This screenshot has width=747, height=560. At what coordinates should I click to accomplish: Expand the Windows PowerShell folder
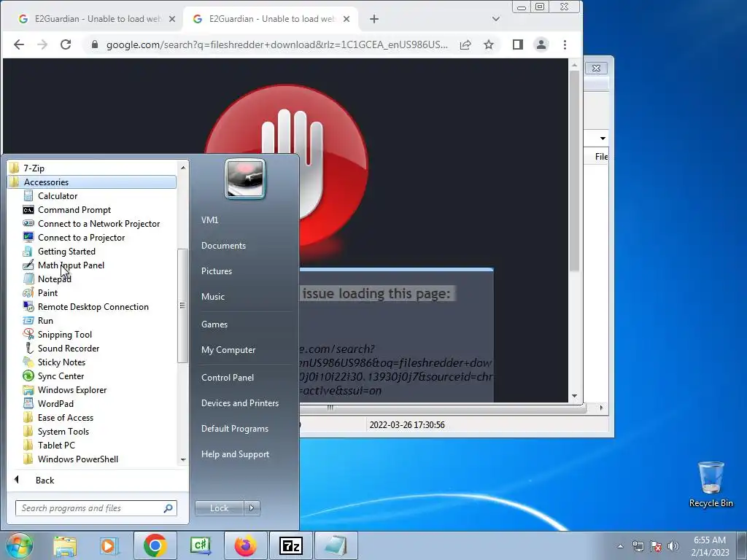pos(77,459)
